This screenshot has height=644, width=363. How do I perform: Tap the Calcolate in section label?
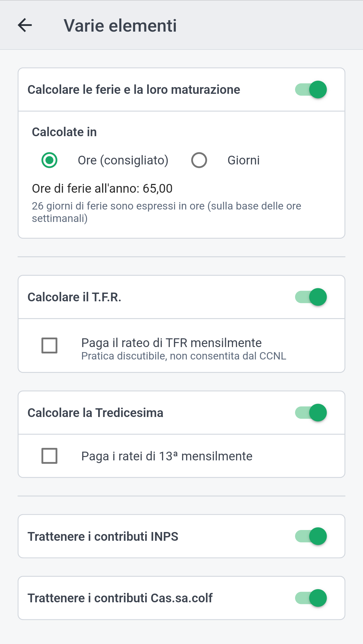coord(64,132)
